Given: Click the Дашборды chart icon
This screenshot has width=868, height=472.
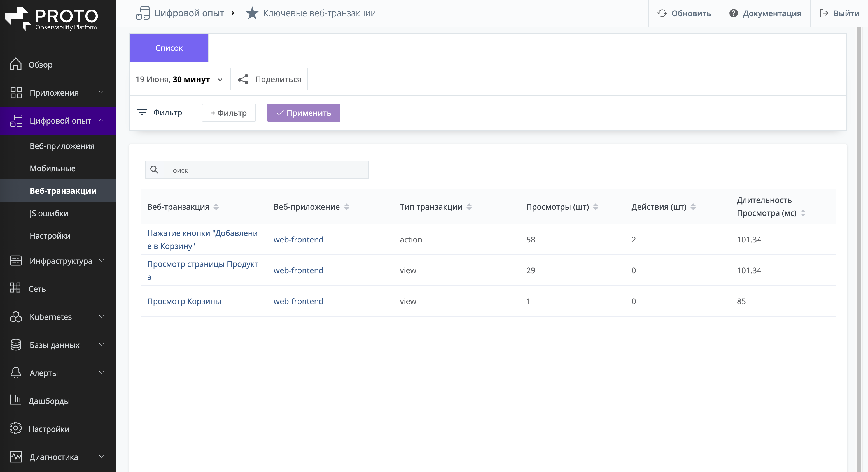Looking at the screenshot, I should tap(15, 400).
